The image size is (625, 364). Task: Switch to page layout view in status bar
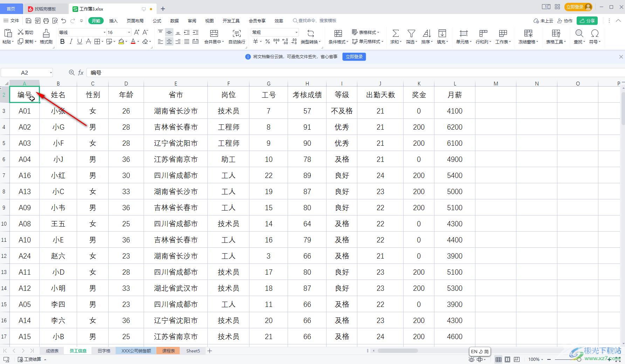coord(507,359)
